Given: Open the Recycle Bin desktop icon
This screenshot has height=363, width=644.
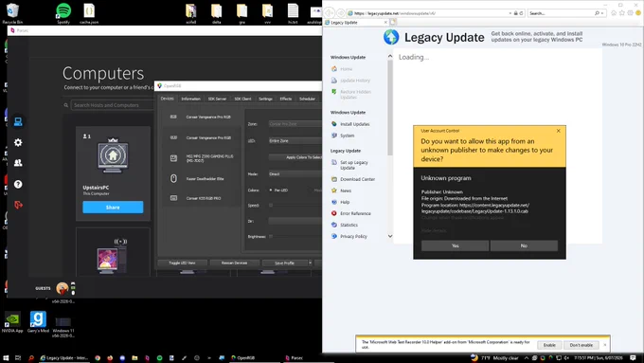Looking at the screenshot, I should 12,13.
